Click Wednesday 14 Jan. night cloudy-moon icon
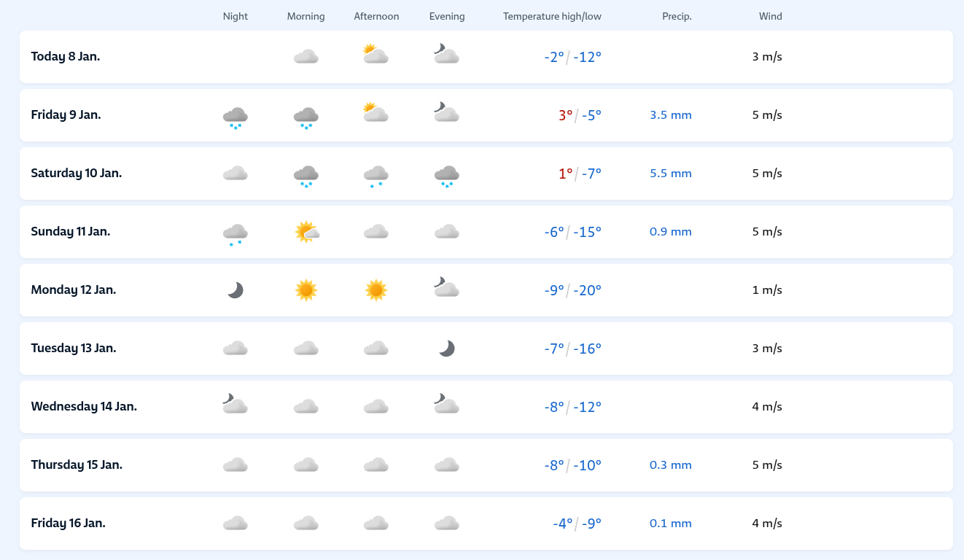Screen dimensions: 964x560 pos(235,404)
